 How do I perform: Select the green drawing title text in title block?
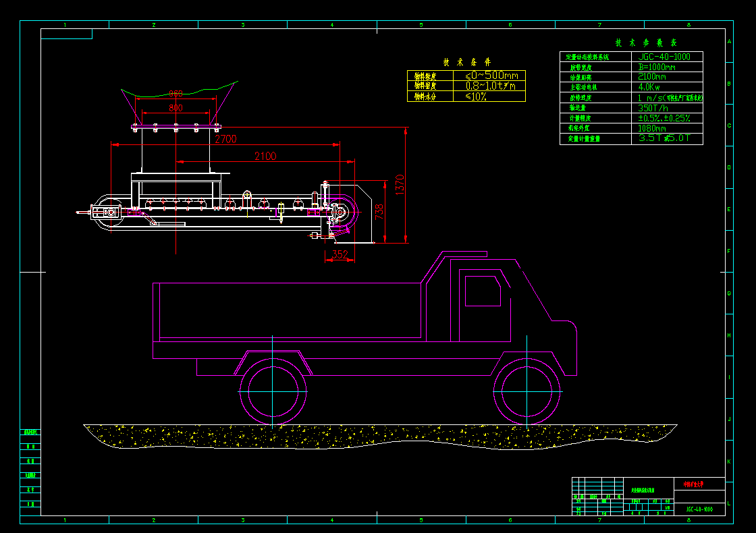coord(643,490)
